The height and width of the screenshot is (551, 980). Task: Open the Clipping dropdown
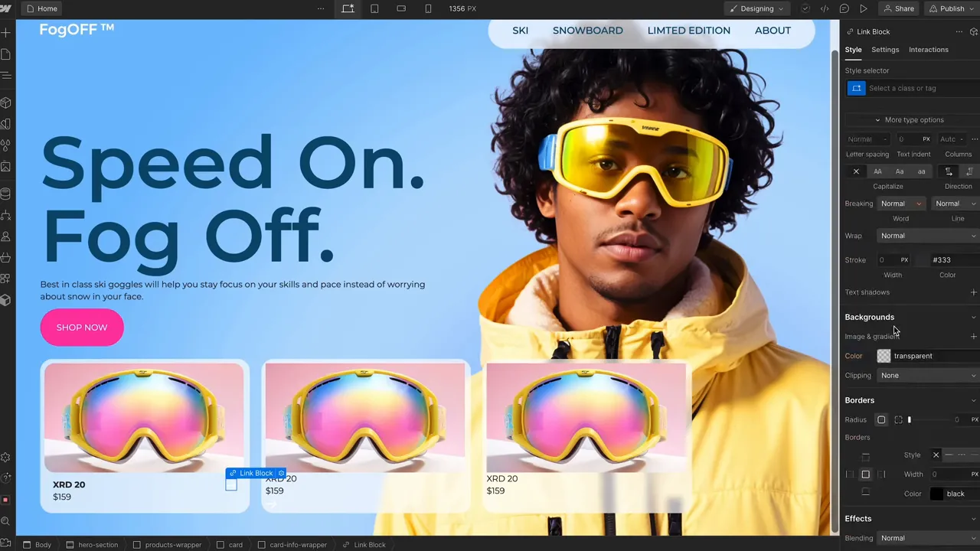coord(928,376)
